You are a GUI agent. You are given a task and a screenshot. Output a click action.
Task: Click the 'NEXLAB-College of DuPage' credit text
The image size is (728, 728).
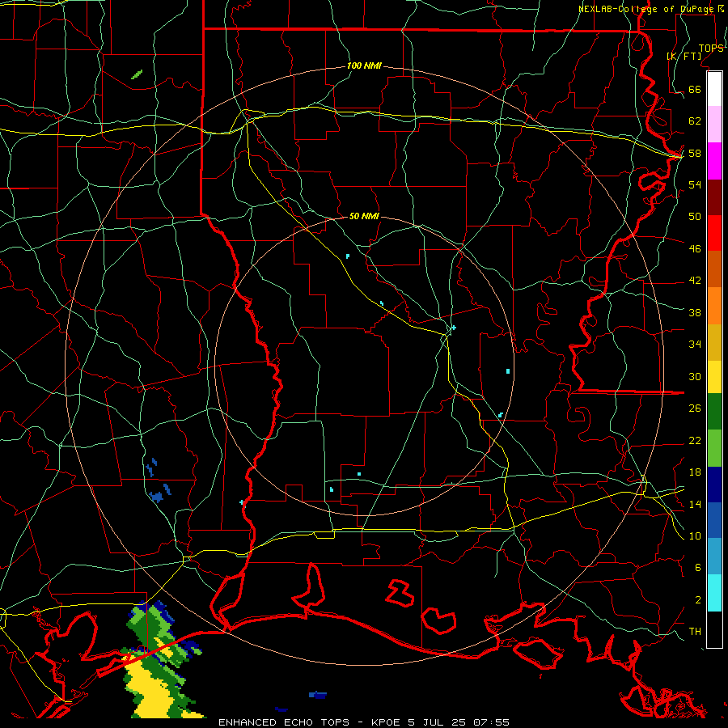tap(647, 9)
